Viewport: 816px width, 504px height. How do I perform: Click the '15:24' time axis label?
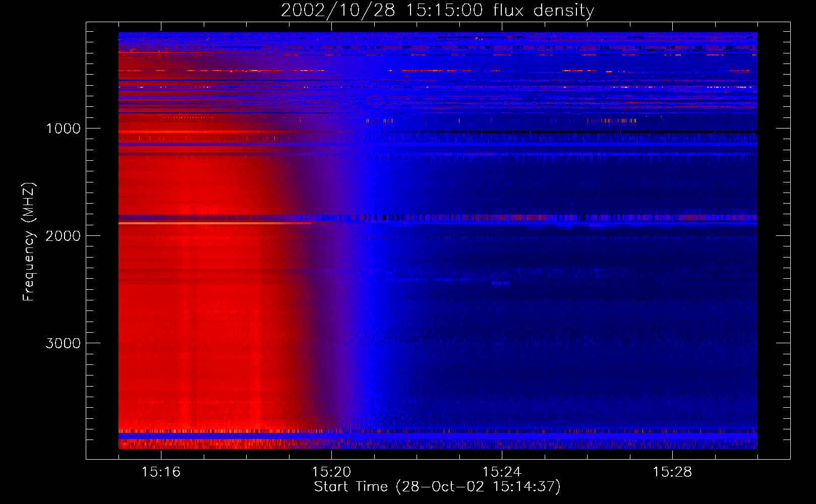coord(502,472)
